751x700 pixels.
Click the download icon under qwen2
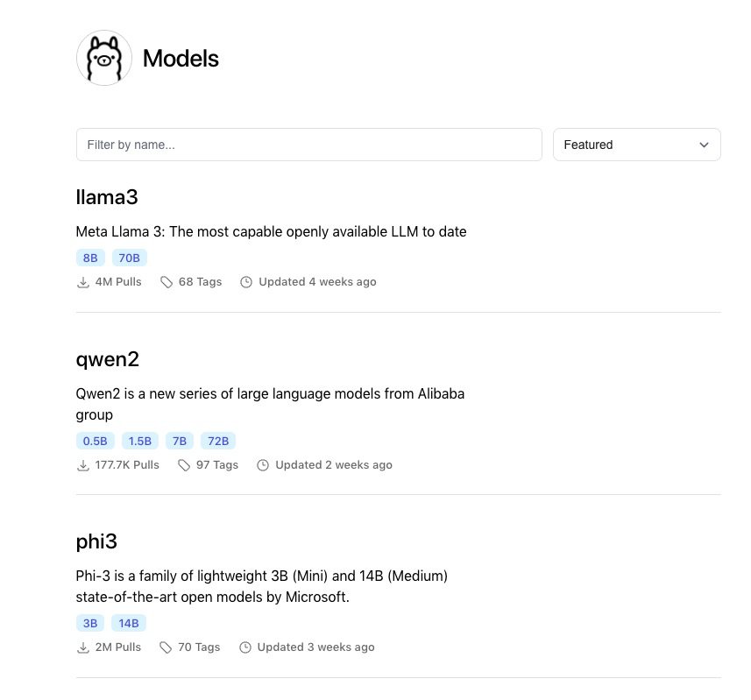tap(83, 465)
